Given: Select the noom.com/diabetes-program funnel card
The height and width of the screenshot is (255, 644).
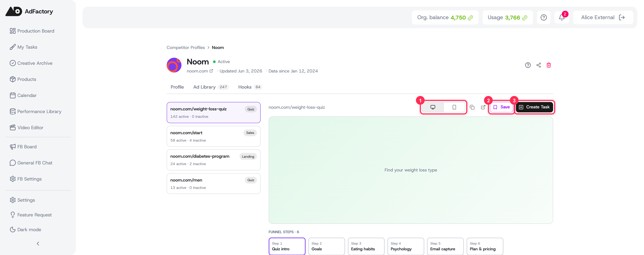Looking at the screenshot, I should [213, 160].
